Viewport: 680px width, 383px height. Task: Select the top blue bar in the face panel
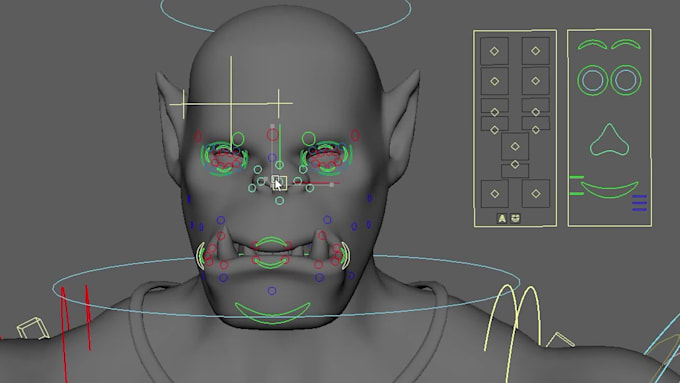pyautogui.click(x=640, y=196)
